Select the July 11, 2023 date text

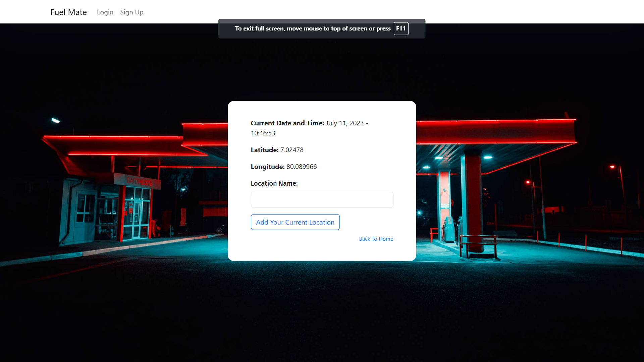344,123
